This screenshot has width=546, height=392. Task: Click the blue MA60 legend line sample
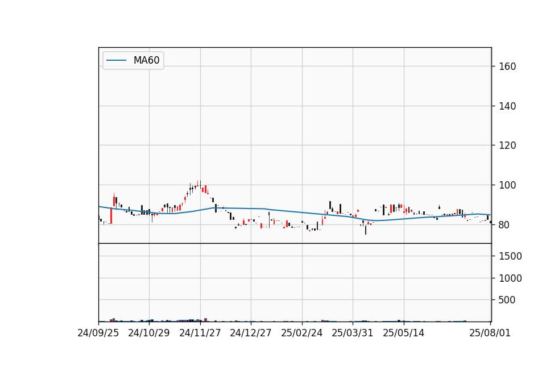(x=116, y=60)
